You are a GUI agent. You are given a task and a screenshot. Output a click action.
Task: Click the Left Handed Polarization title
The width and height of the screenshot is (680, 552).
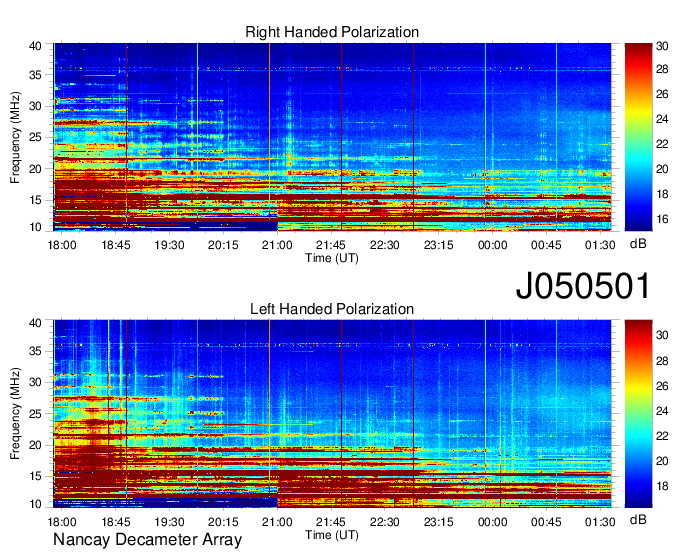[x=332, y=309]
